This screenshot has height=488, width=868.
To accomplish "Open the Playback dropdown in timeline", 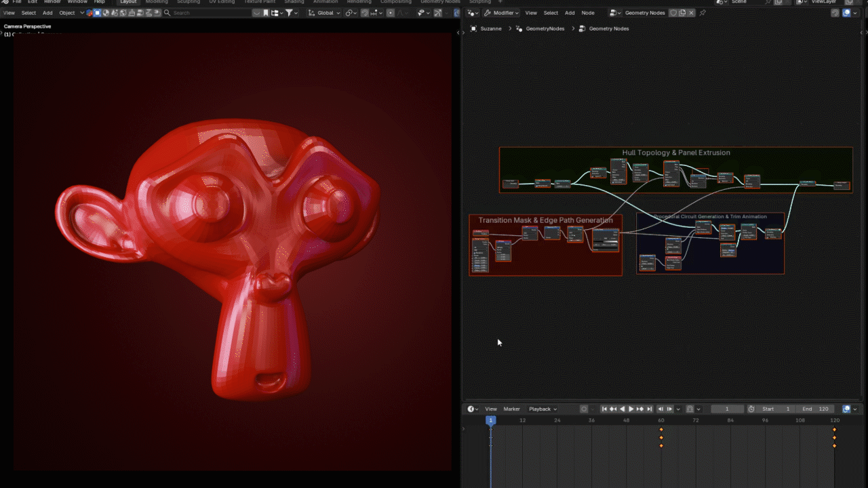I will pos(542,409).
